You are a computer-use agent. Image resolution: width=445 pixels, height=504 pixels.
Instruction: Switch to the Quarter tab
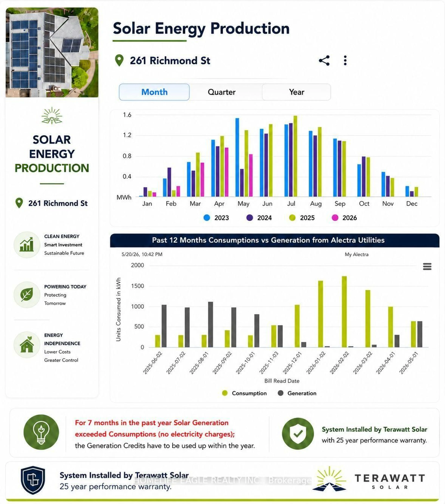221,92
